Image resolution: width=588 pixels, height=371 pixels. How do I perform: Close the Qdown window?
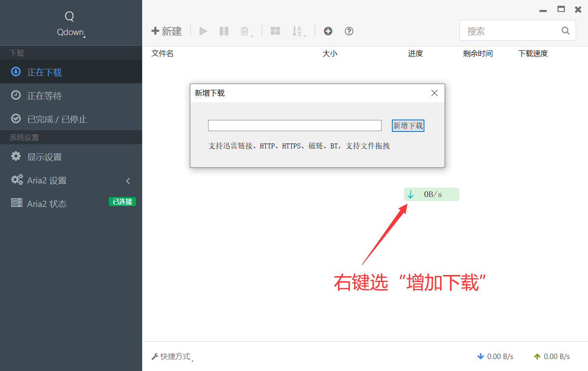point(578,9)
